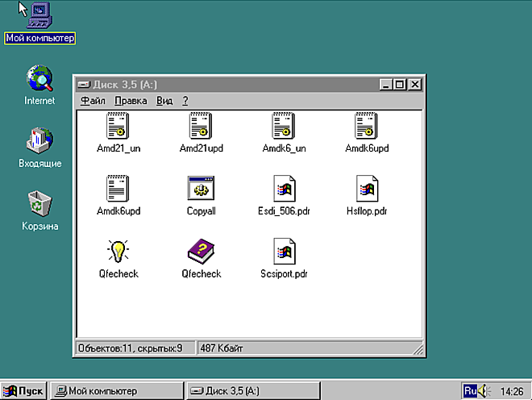Click the Диск 3,5 (A:) taskbar button
Screen dimensions: 532x400
coord(253,391)
